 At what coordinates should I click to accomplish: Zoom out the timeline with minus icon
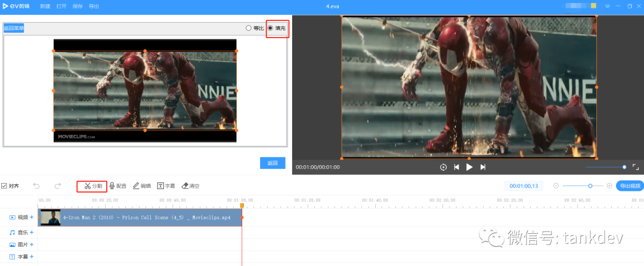pyautogui.click(x=556, y=186)
